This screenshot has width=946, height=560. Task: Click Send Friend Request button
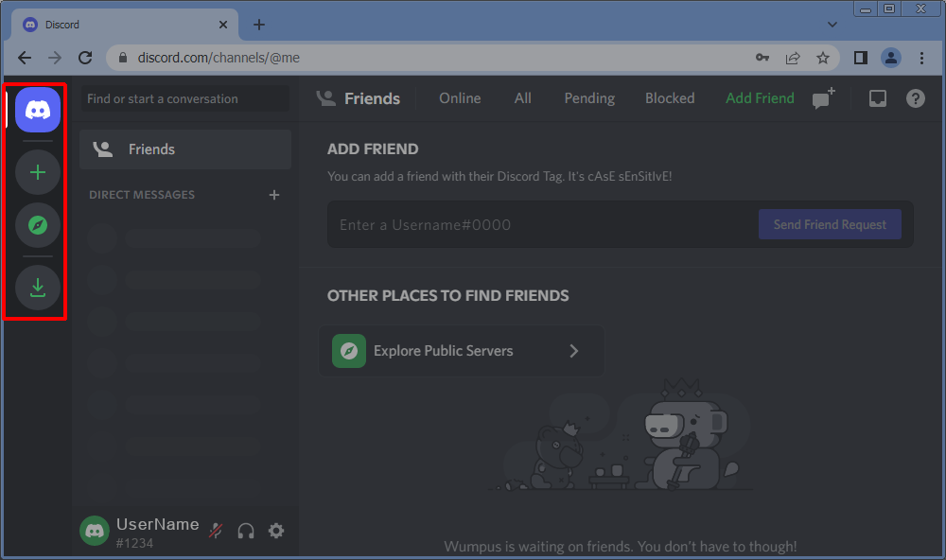(x=830, y=224)
